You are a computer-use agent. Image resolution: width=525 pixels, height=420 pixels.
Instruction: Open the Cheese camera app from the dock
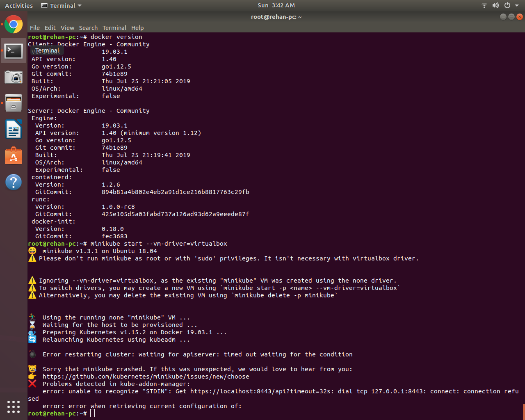tap(14, 77)
